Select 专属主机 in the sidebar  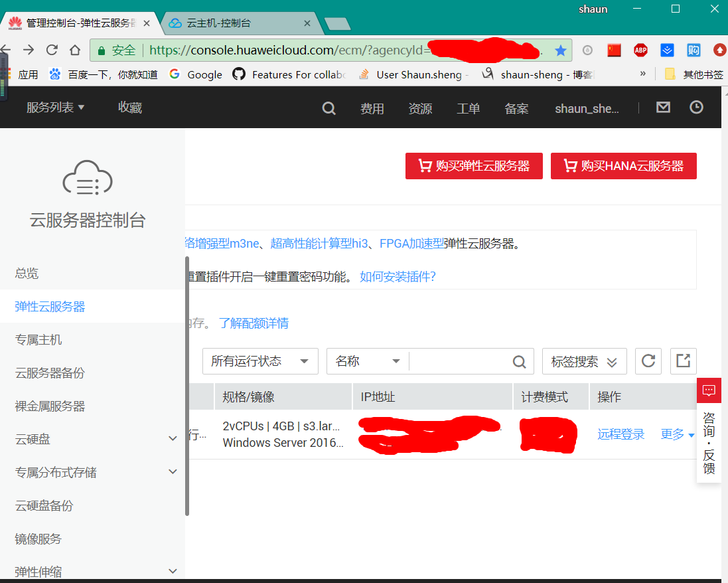tap(38, 339)
